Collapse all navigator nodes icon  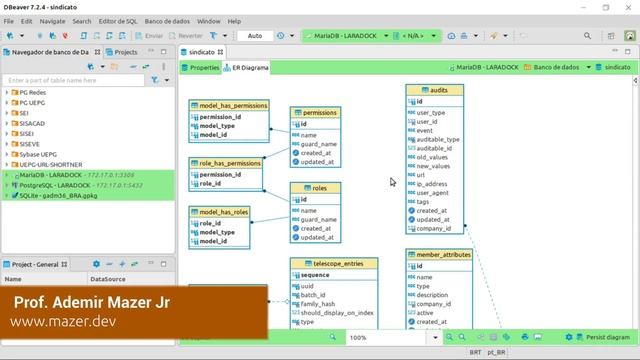(x=133, y=67)
